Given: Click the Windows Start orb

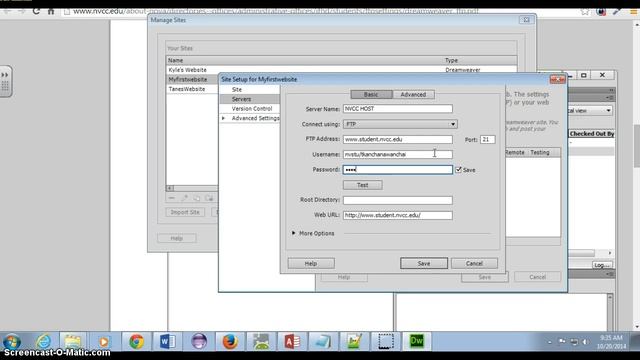Looking at the screenshot, I should tap(12, 341).
